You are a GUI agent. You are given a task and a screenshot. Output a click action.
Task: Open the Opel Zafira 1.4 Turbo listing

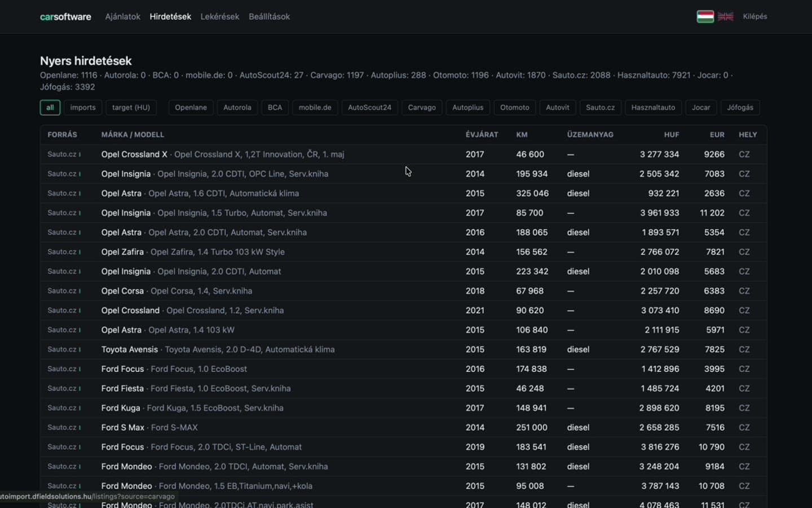[193, 252]
